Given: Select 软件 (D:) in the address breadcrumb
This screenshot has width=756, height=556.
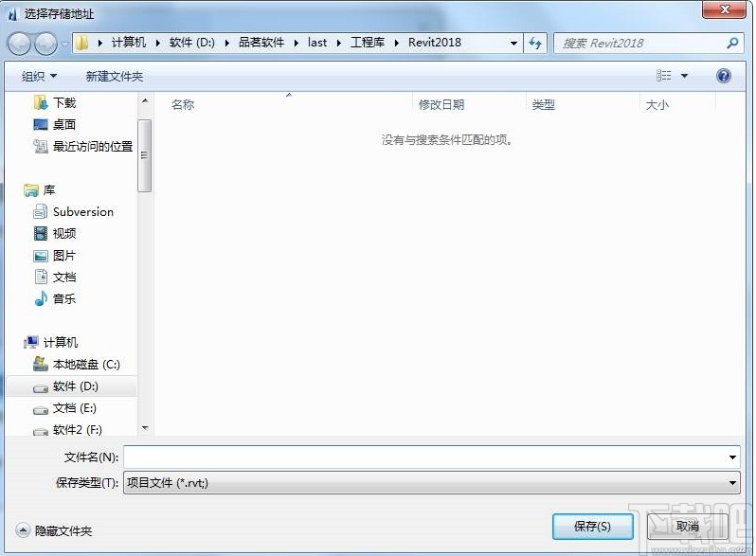Looking at the screenshot, I should click(x=192, y=43).
